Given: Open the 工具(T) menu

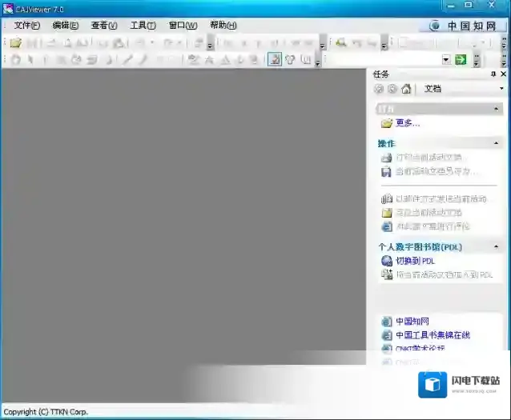Looking at the screenshot, I should [x=143, y=25].
